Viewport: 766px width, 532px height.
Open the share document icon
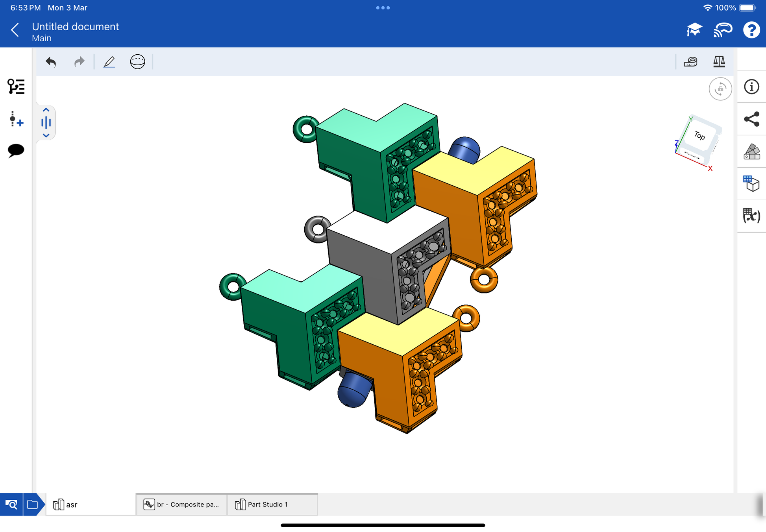tap(751, 119)
